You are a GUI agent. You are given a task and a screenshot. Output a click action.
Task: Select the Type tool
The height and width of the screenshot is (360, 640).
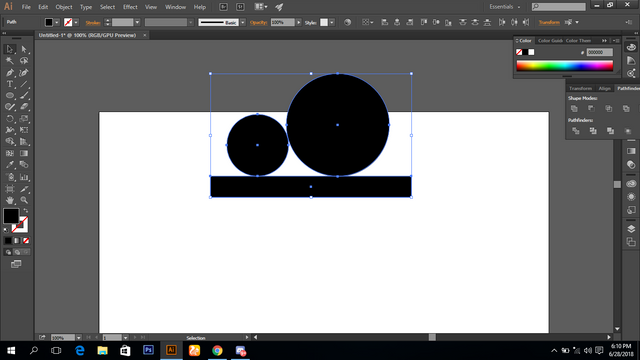[x=10, y=84]
